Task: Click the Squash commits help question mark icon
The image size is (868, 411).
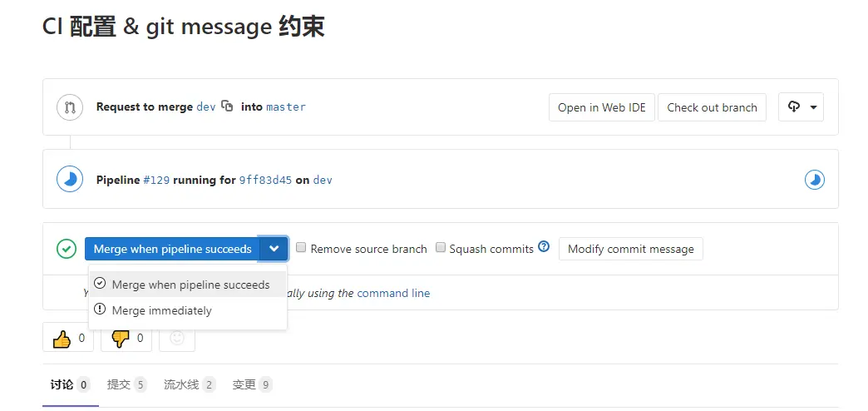Action: tap(544, 246)
